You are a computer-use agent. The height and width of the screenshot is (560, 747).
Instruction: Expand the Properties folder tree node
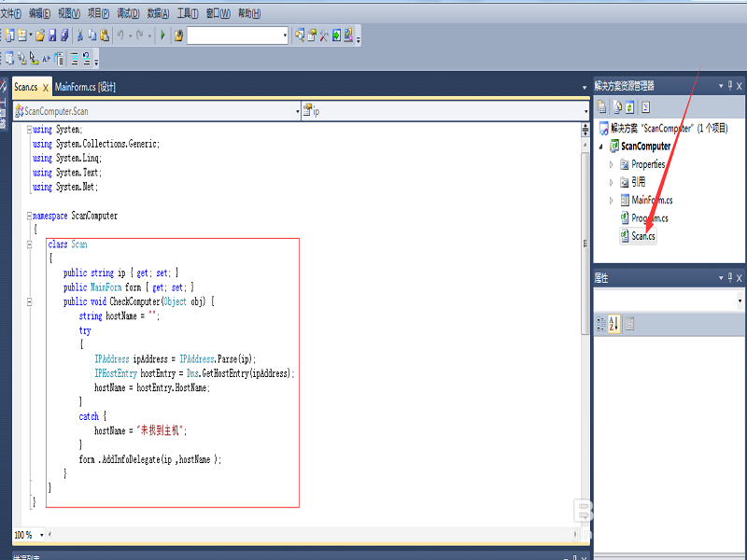point(612,164)
